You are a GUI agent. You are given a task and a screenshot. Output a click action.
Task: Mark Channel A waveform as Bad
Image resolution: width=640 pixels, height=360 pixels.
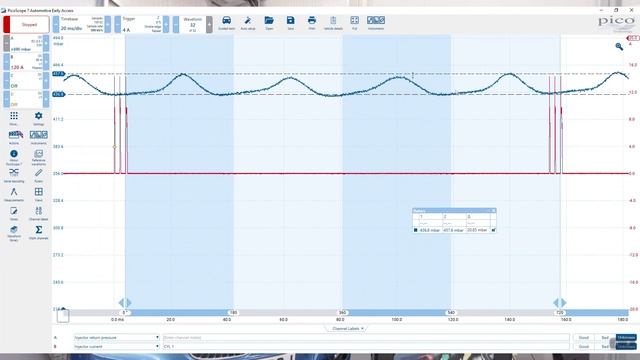tap(605, 338)
